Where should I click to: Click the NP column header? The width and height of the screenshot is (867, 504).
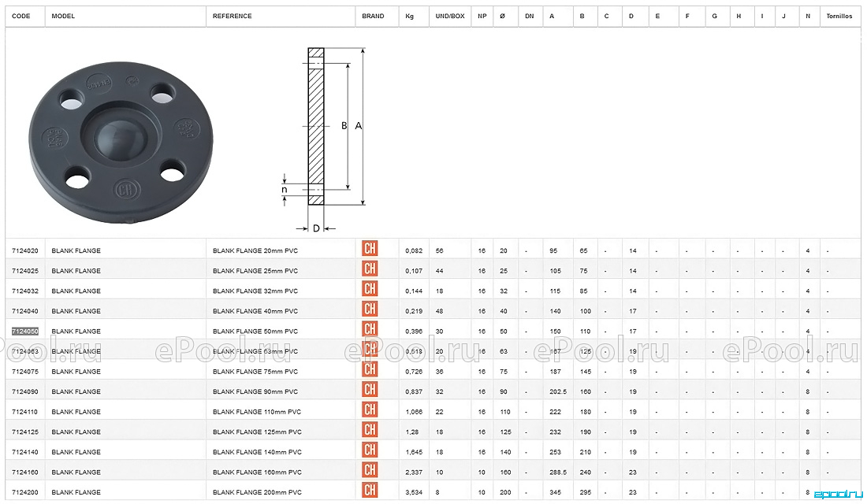482,16
